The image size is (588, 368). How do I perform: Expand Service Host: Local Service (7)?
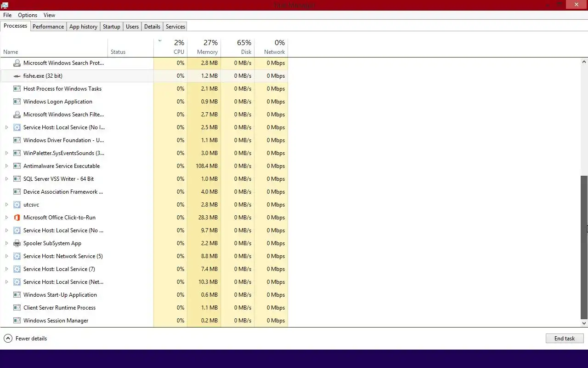click(x=6, y=269)
